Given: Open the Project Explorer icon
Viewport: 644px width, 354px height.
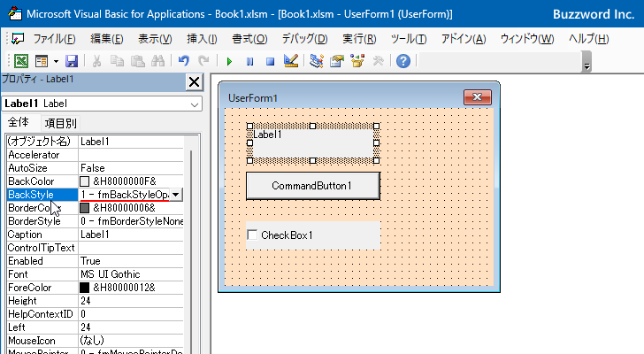Looking at the screenshot, I should 317,61.
